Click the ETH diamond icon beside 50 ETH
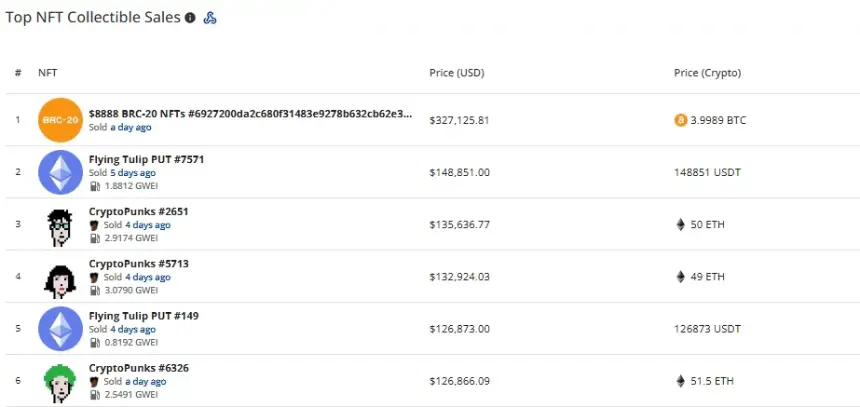This screenshot has height=407, width=860. (681, 224)
